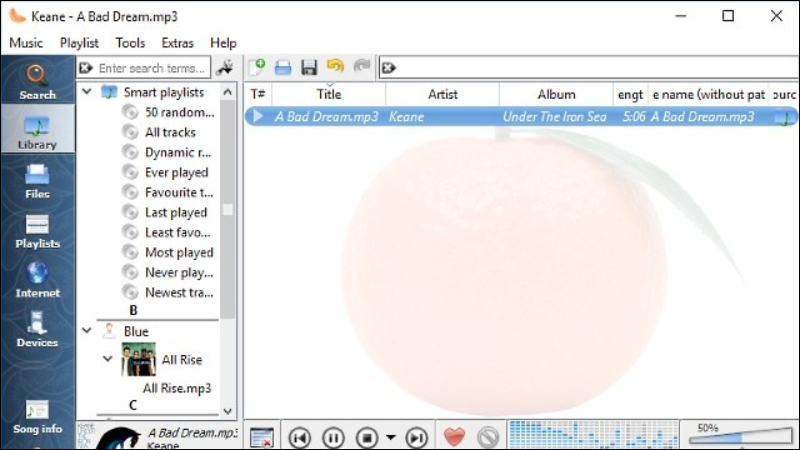Open library search options wrench icon
The image size is (800, 450).
click(224, 67)
